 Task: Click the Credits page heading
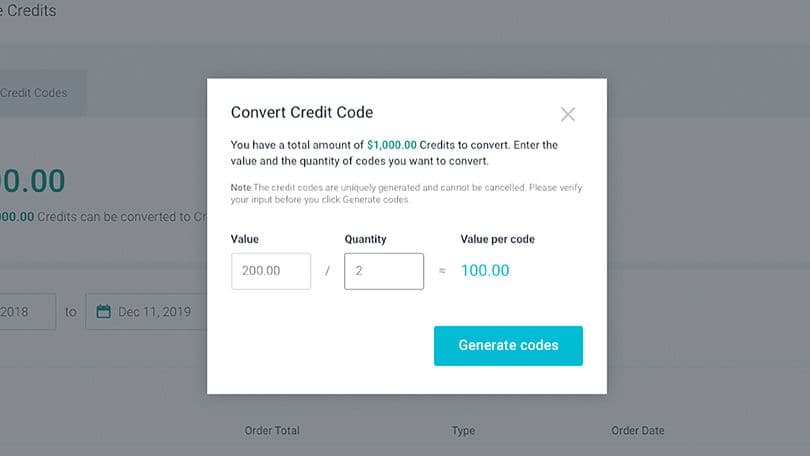click(x=30, y=11)
